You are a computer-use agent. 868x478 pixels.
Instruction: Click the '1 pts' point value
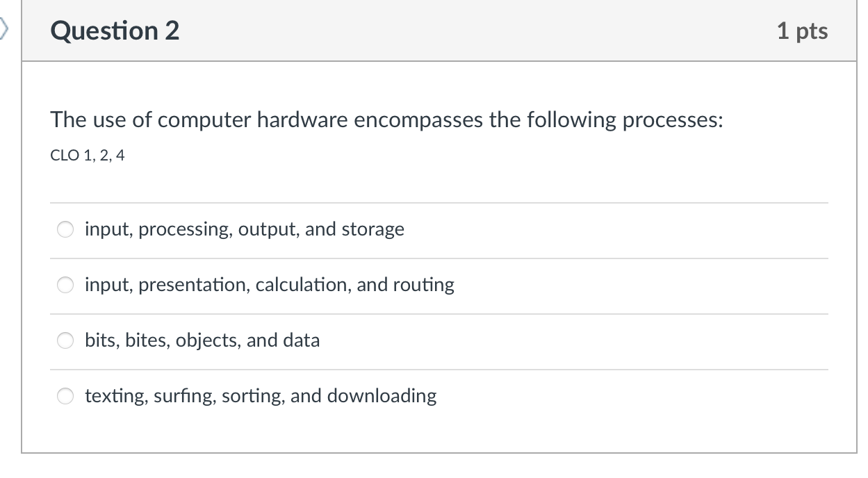point(803,31)
